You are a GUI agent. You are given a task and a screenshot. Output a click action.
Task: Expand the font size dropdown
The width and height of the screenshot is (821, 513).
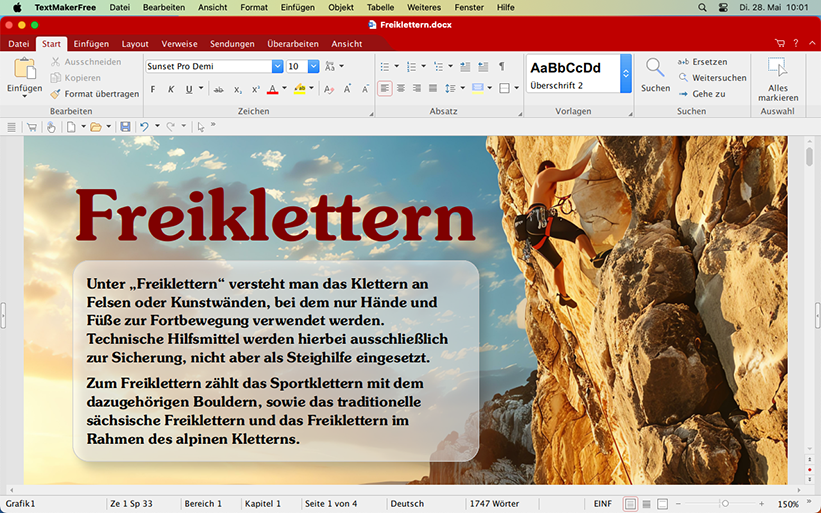pos(313,67)
